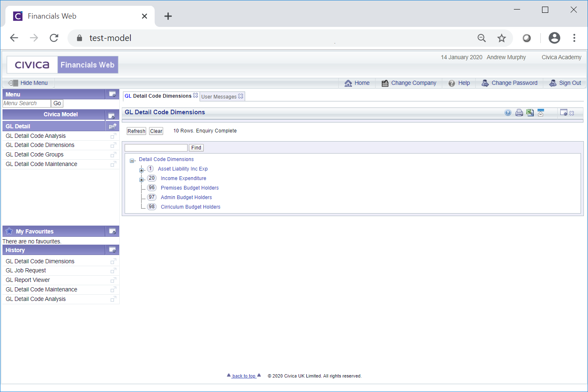588x392 pixels.
Task: Bookmark this page with the star icon
Action: 501,38
